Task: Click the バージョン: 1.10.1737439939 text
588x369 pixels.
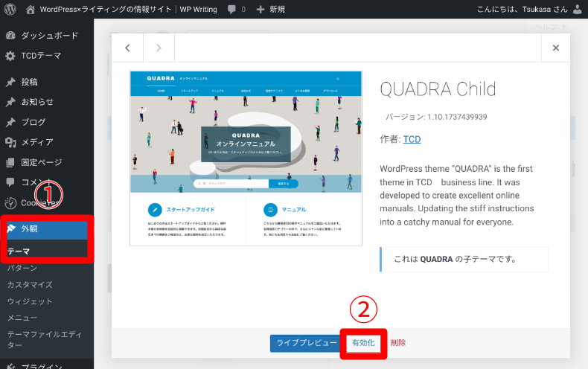Action: (436, 117)
